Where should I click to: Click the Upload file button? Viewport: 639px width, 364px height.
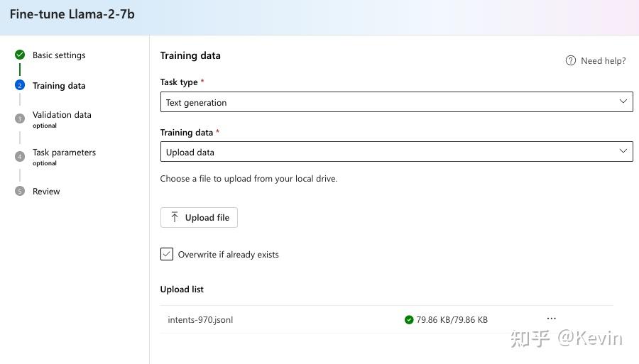pyautogui.click(x=199, y=218)
